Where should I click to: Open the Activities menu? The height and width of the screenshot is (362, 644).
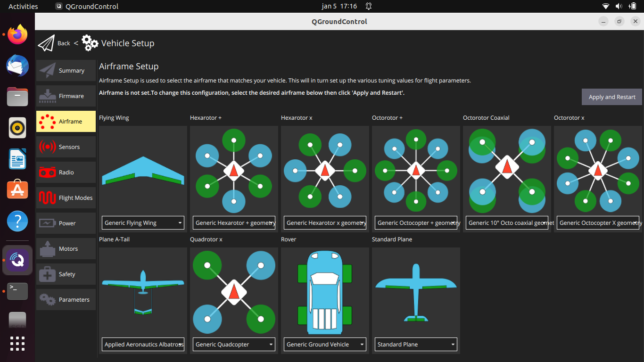(x=22, y=6)
